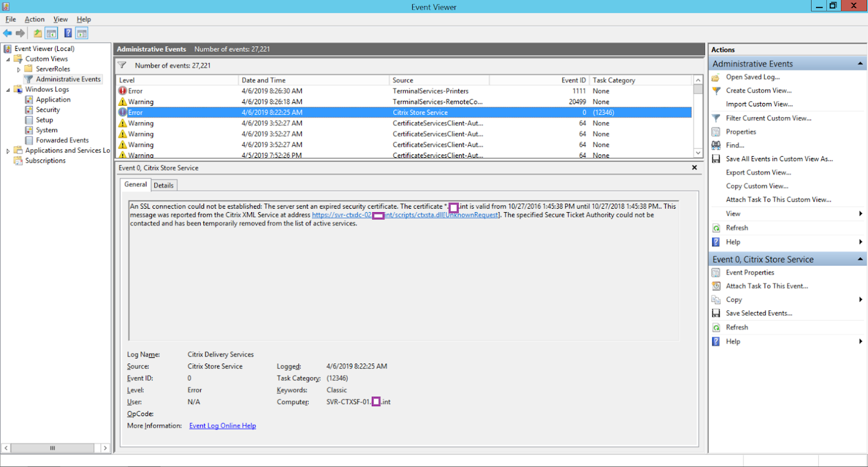The image size is (868, 467).
Task: Select the Setup log tree item
Action: tap(44, 120)
